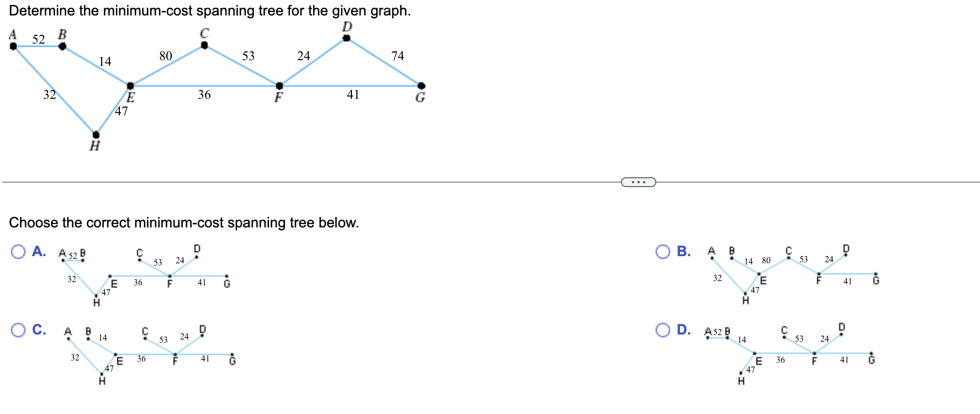The width and height of the screenshot is (980, 414).
Task: Click the edge weight label 74
Action: pos(398,56)
